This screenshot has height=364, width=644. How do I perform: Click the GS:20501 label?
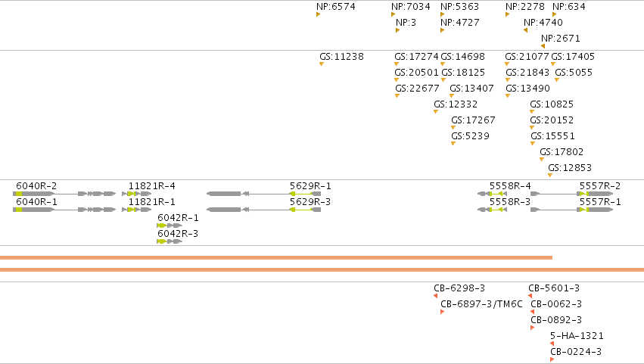pos(416,73)
